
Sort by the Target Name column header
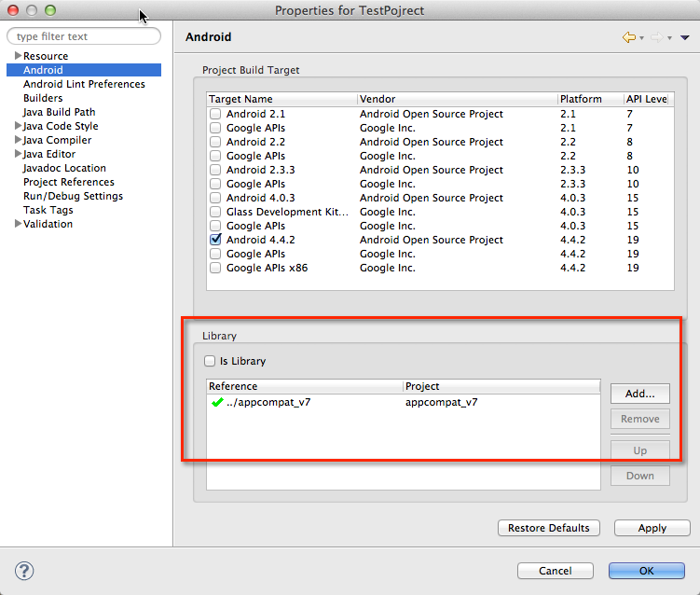280,99
